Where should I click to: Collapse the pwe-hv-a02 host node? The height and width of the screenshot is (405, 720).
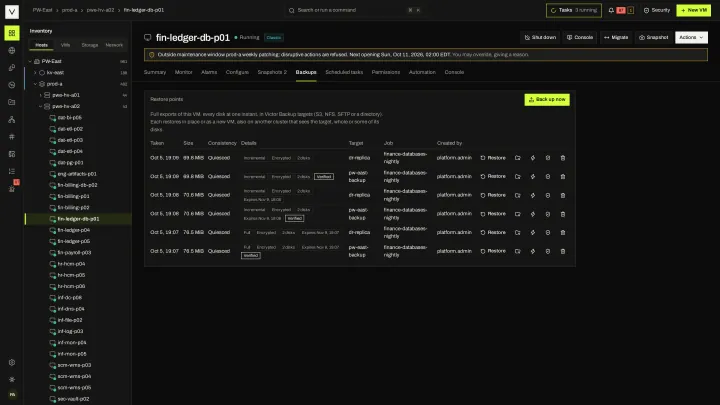pyautogui.click(x=40, y=106)
